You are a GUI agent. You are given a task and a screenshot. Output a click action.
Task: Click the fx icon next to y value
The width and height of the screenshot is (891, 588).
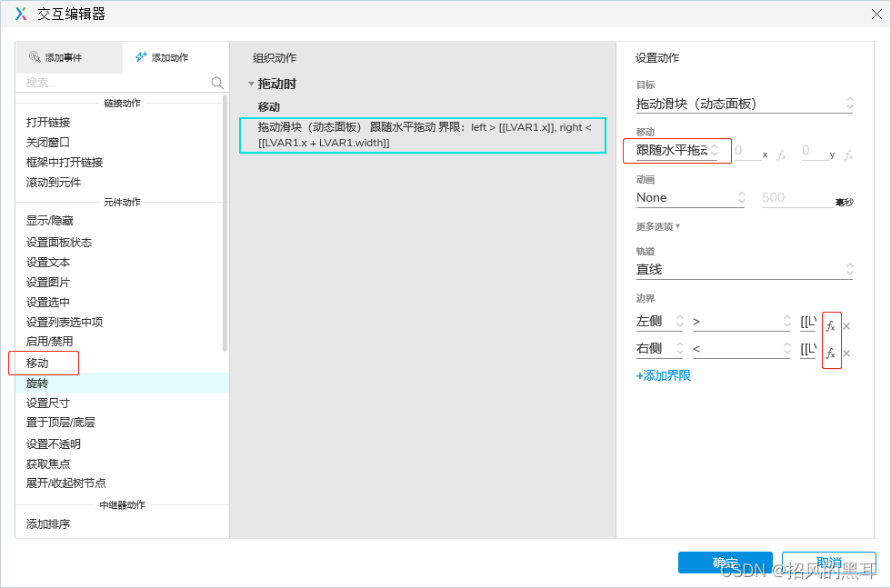(848, 154)
